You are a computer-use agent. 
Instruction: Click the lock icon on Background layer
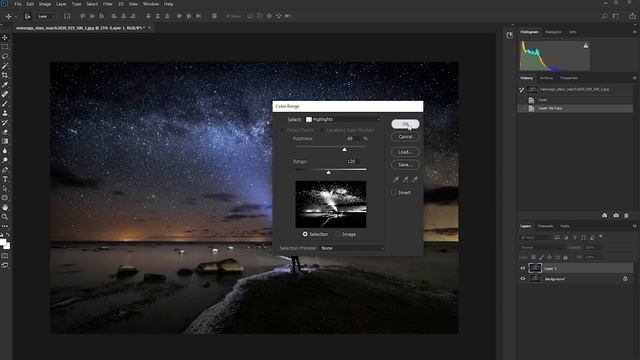click(x=625, y=279)
